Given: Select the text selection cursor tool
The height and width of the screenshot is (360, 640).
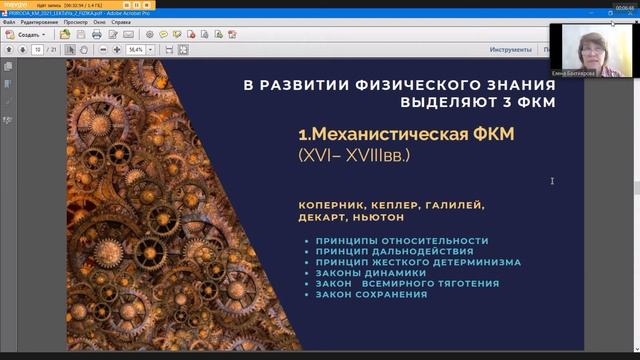Looking at the screenshot, I should pos(70,50).
